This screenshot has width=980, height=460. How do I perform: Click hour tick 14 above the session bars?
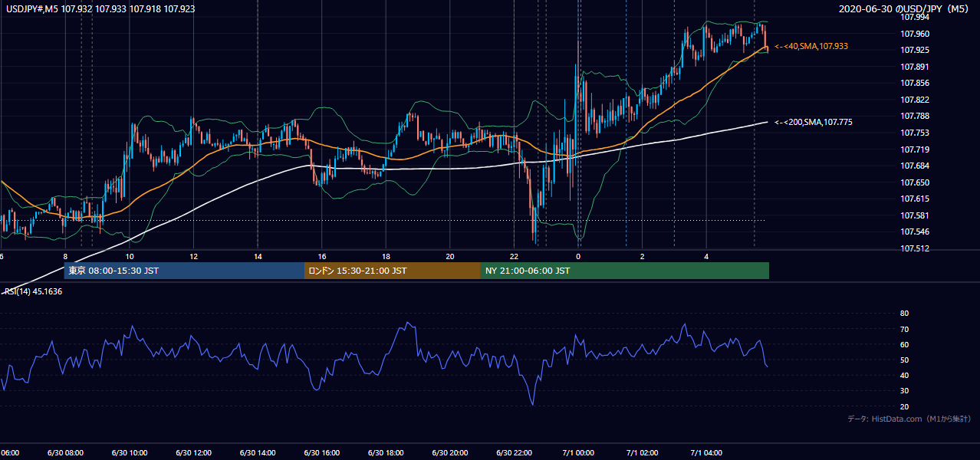[x=258, y=257]
